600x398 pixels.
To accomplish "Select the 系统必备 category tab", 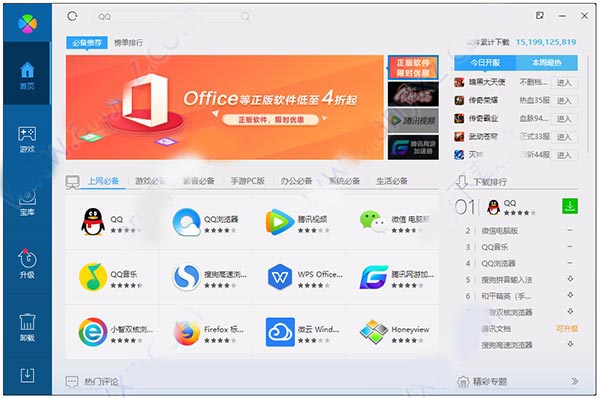I will click(344, 181).
